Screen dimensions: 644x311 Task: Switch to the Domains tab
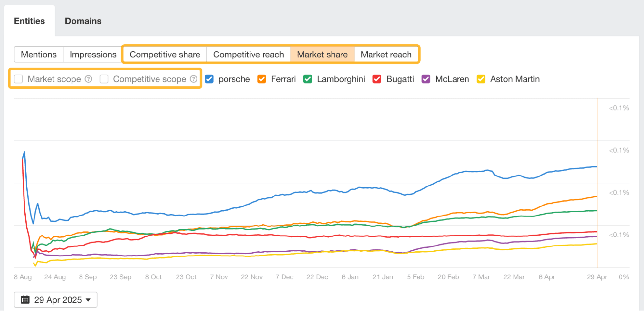click(x=83, y=21)
